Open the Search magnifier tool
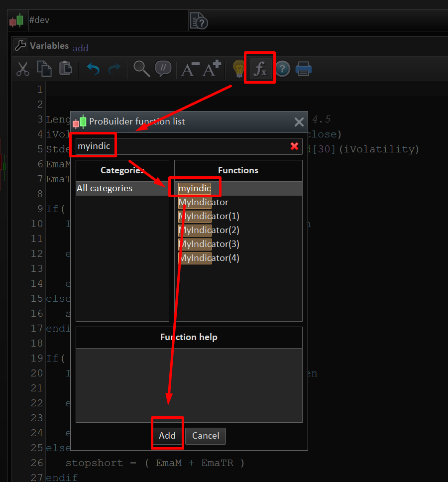Image resolution: width=448 pixels, height=482 pixels. tap(142, 69)
